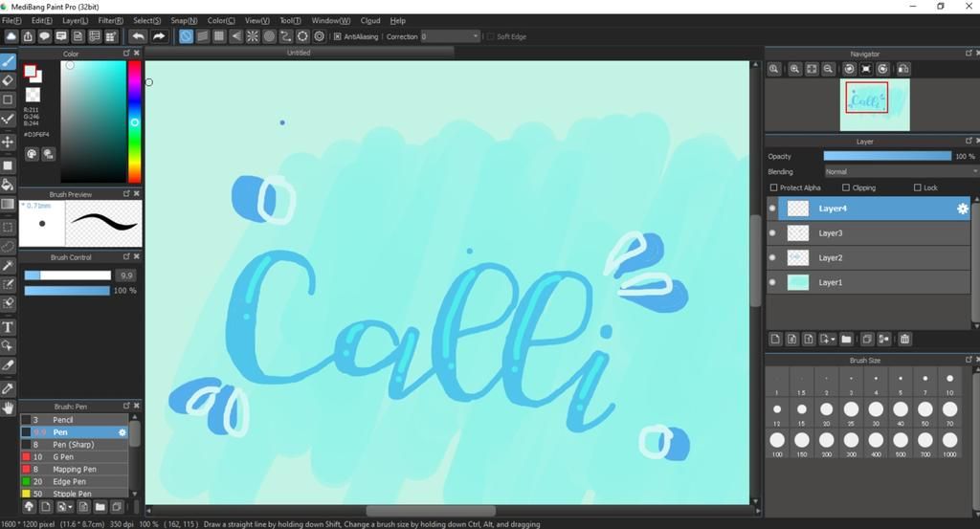The image size is (980, 529).
Task: Select the Lasso tool
Action: click(x=8, y=247)
